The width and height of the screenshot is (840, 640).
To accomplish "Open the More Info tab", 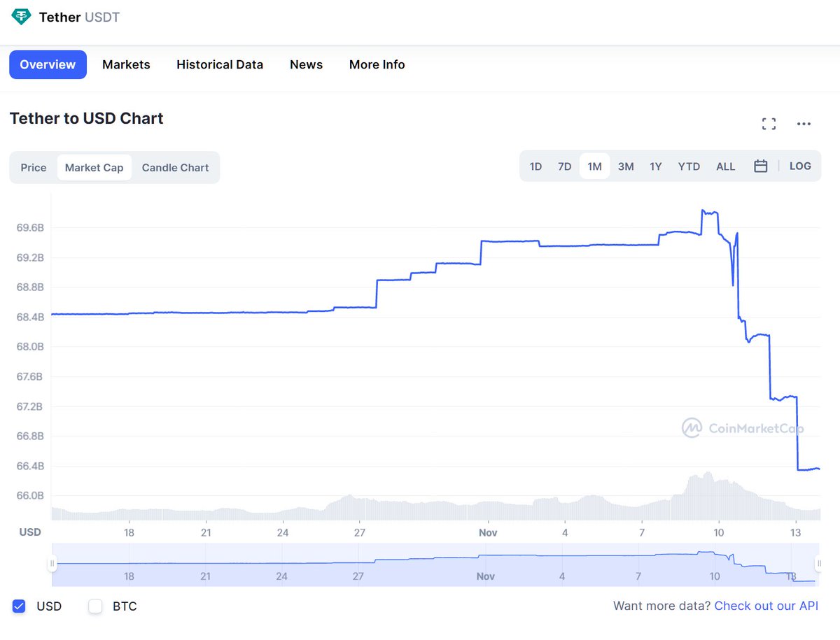I will pos(377,64).
